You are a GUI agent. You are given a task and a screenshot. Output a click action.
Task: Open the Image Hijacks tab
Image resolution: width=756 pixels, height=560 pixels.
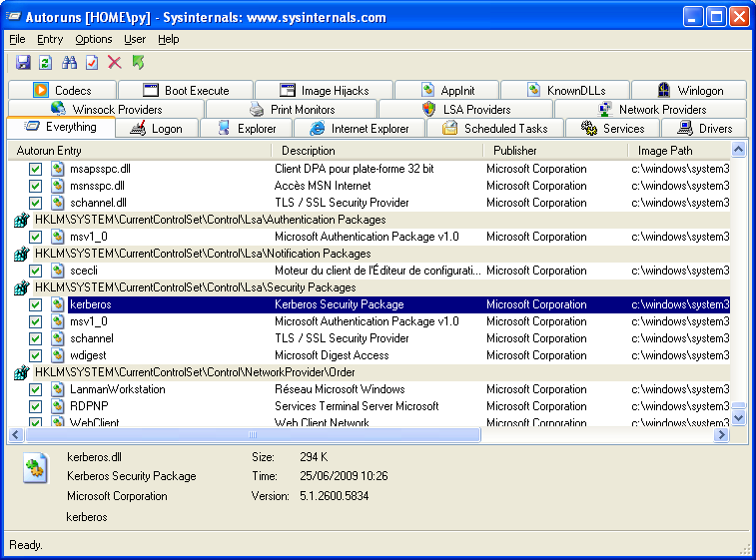[324, 90]
